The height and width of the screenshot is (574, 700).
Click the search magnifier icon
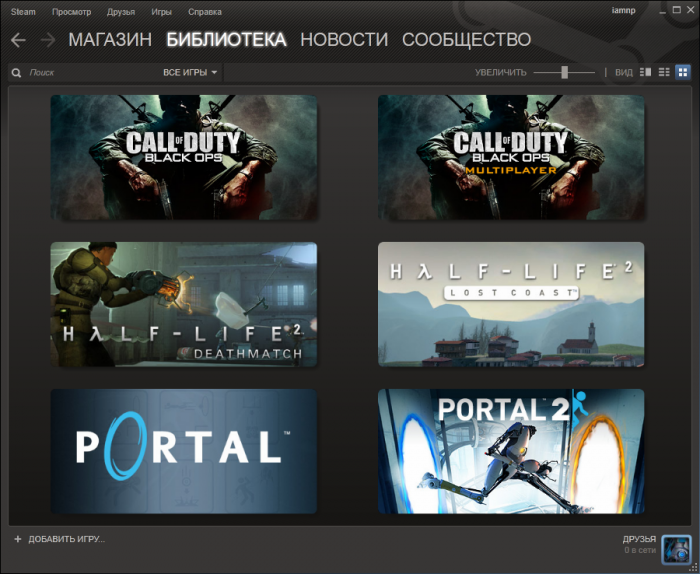[17, 73]
